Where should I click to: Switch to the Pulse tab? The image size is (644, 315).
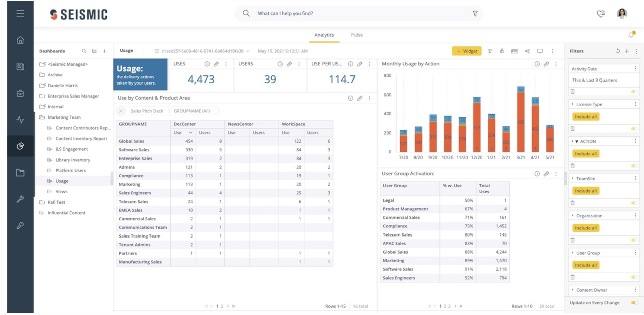tap(357, 35)
